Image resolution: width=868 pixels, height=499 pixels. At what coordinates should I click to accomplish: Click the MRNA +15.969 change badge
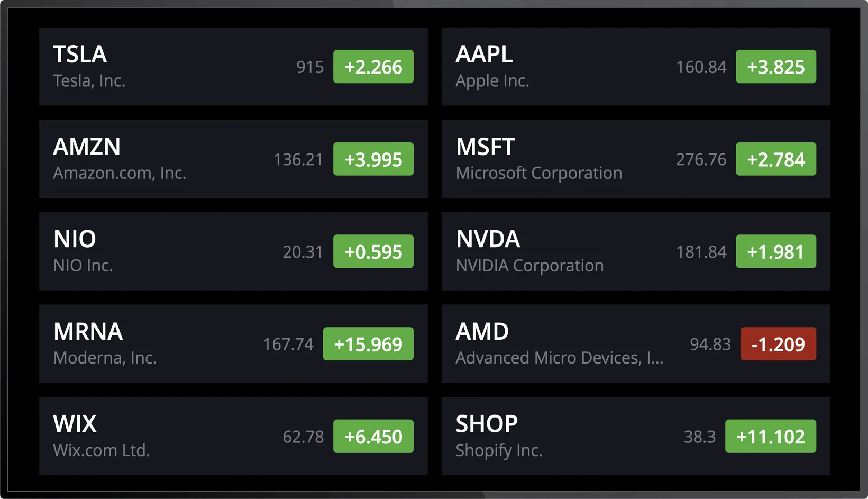tap(368, 344)
